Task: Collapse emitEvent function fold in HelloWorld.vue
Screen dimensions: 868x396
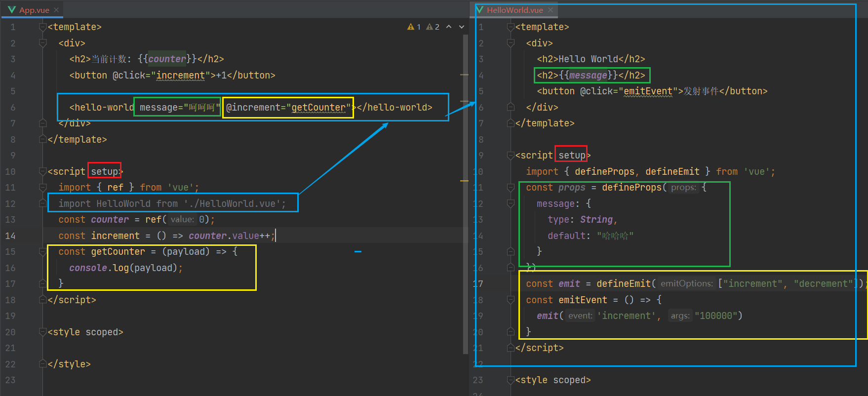Action: (511, 300)
